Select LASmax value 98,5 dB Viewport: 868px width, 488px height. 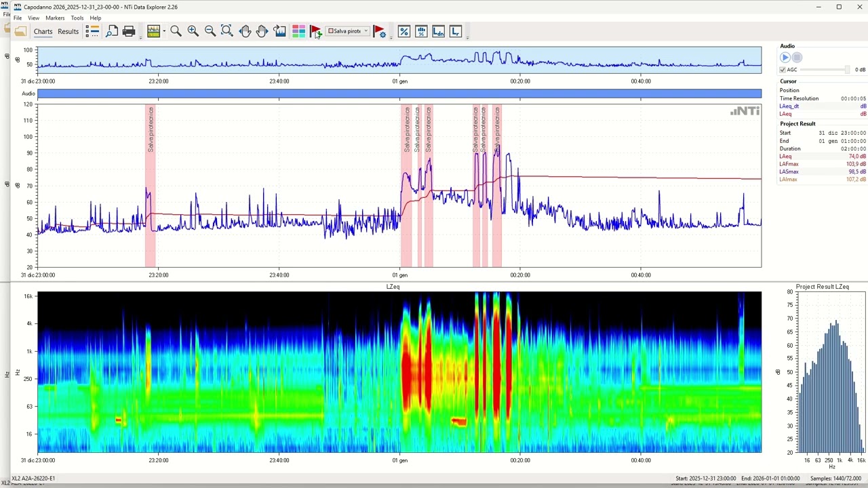coord(857,172)
